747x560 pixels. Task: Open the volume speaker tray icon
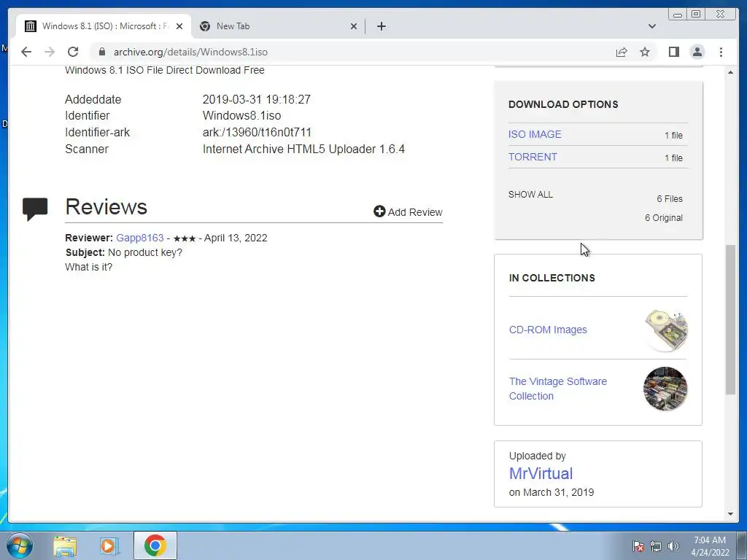coord(673,546)
